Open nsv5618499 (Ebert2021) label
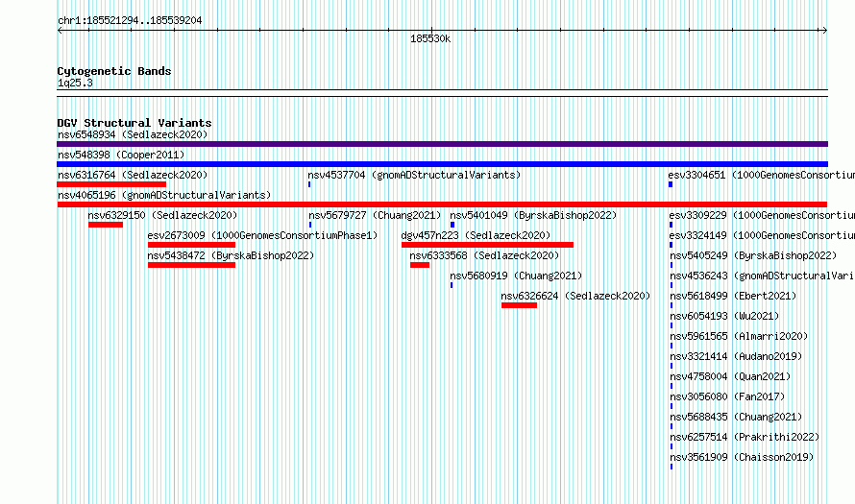Viewport: 855px width, 504px height. 733,296
